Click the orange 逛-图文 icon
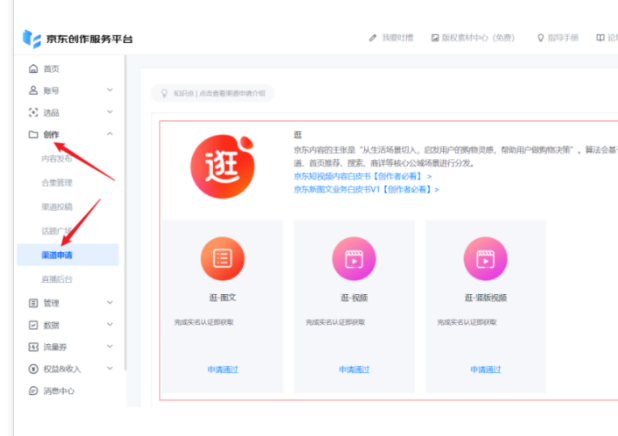618x436 pixels. tap(221, 258)
